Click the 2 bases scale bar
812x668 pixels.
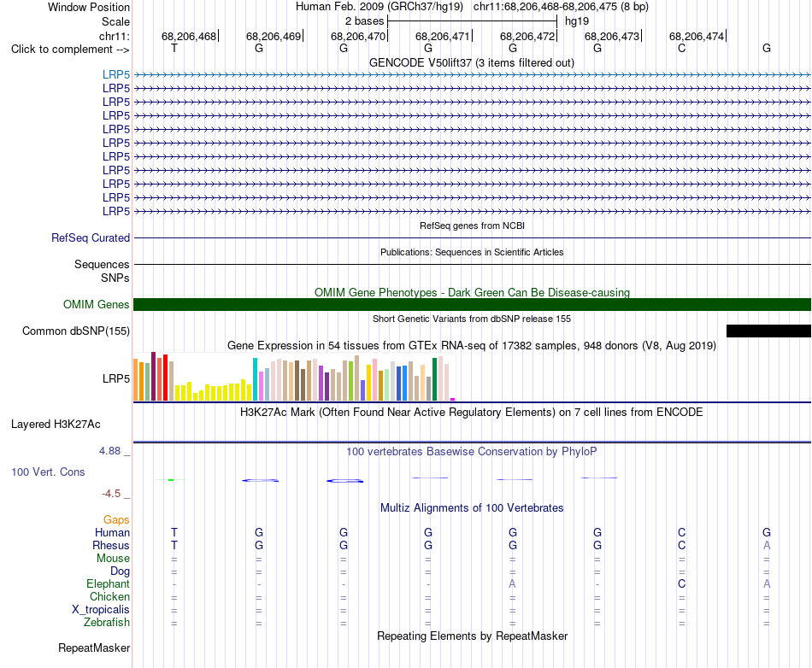pos(473,21)
